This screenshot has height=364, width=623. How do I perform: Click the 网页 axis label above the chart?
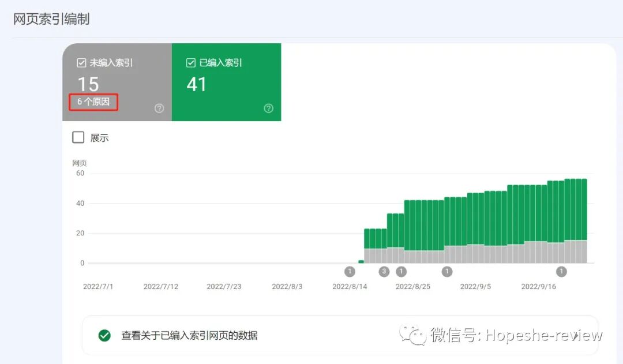(x=80, y=163)
